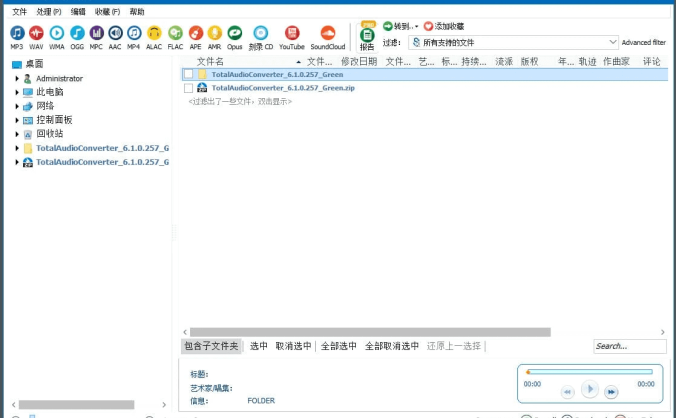Select the MPC converter icon
This screenshot has width=676, height=418.
pos(96,33)
